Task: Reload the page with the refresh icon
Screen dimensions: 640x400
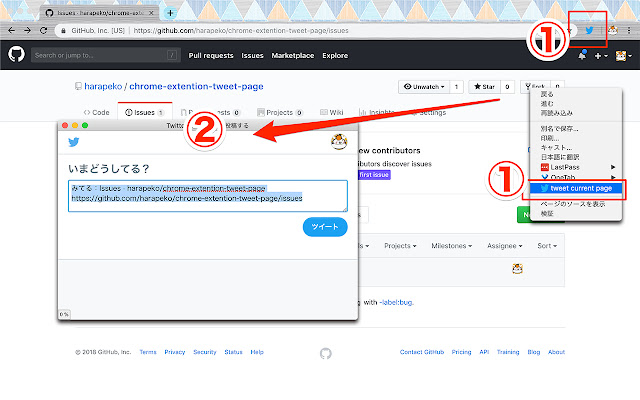Action: click(43, 30)
